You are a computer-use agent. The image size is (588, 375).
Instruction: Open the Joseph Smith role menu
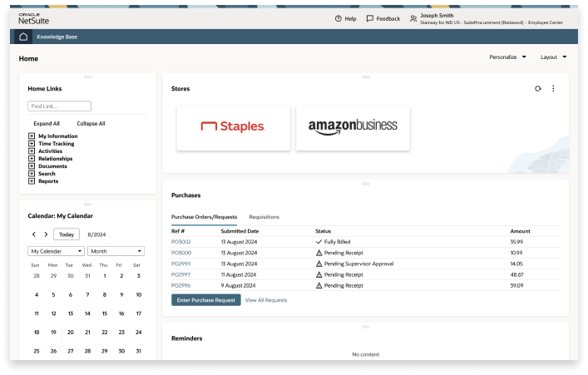[487, 19]
